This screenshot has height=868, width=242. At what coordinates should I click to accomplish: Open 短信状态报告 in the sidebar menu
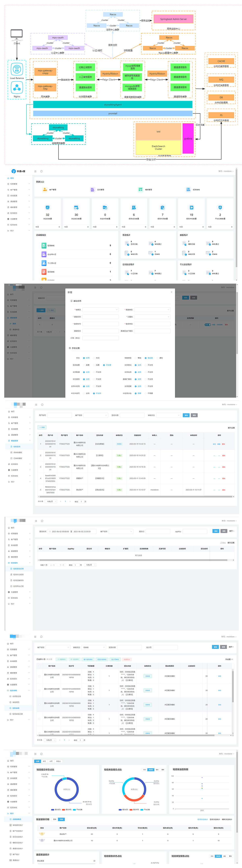click(18, 574)
